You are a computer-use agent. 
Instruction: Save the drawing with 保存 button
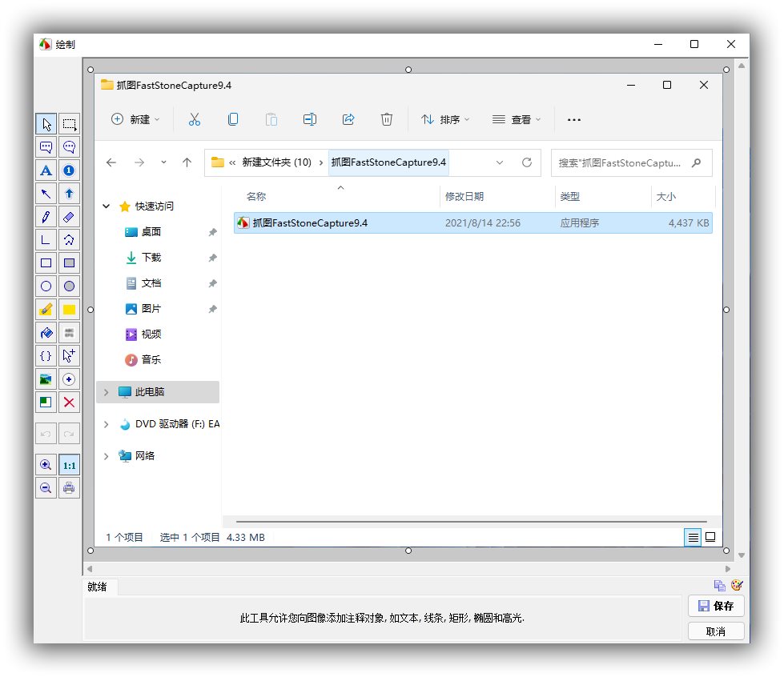(716, 606)
